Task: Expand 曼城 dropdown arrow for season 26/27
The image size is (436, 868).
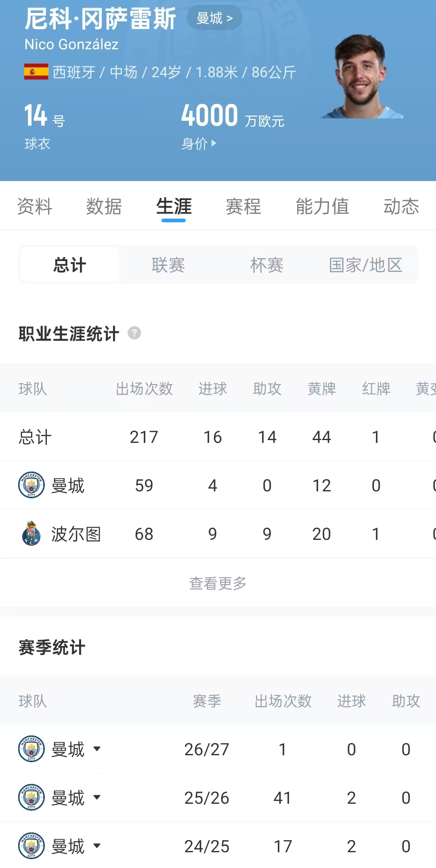Action: 97,749
